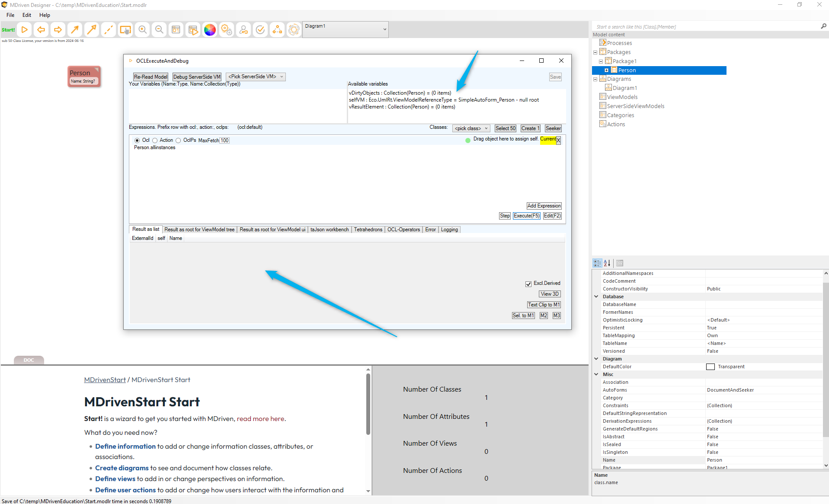This screenshot has height=504, width=829.
Task: Click the user with key icon
Action: tap(243, 30)
